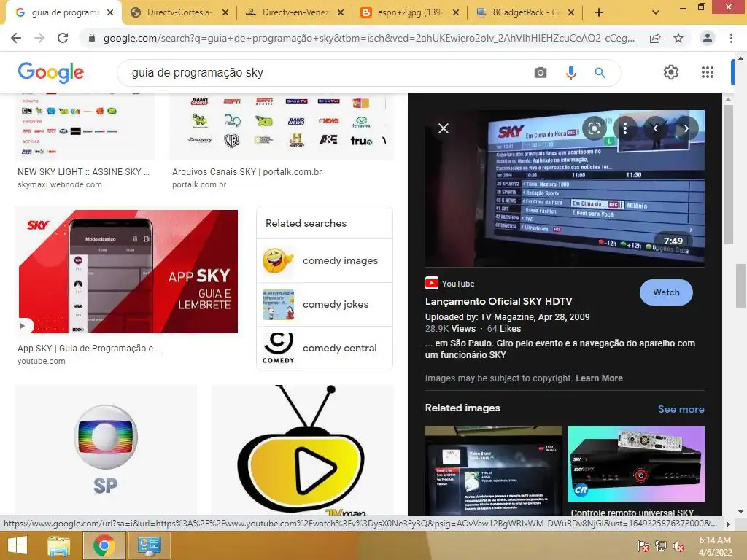Click the preview panel scrollbar thumb
This screenshot has width=747, height=560.
click(727, 174)
